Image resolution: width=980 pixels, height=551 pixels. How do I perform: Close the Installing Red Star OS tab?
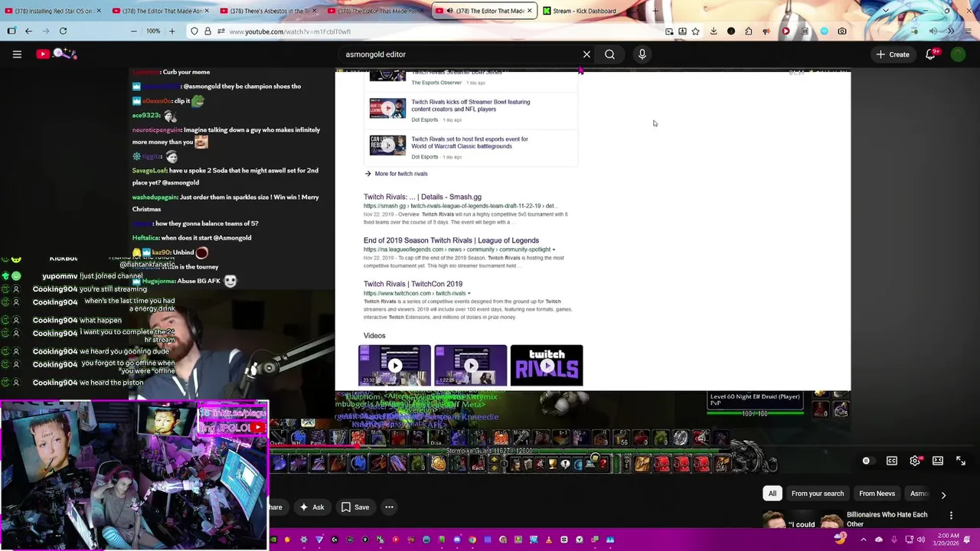coord(98,11)
